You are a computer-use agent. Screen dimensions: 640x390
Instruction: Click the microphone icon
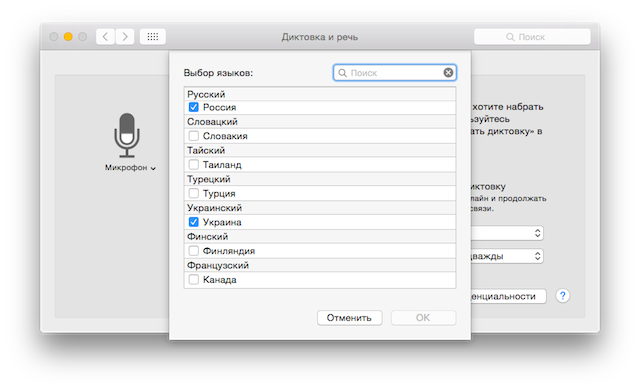127,135
